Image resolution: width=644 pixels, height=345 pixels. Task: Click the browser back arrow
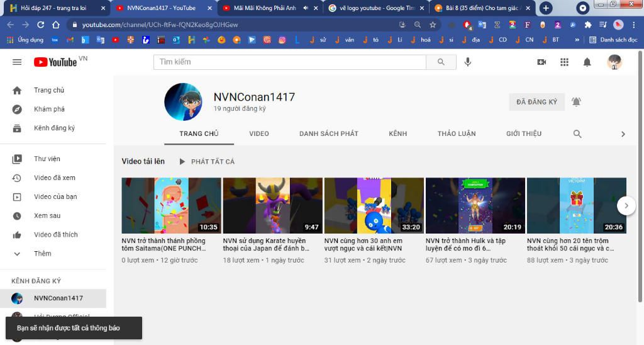pos(10,25)
